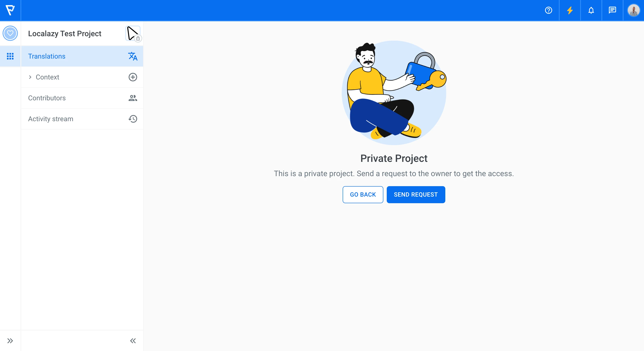Viewport: 644px width, 351px height.
Task: Expand the Context chevron
Action: [x=30, y=77]
